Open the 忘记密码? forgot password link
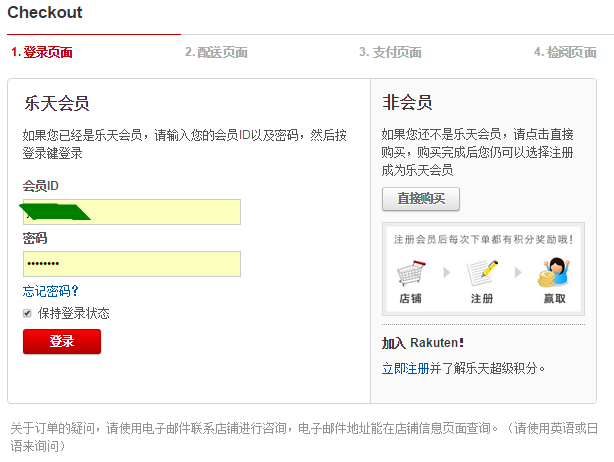Image resolution: width=614 pixels, height=462 pixels. (x=51, y=291)
